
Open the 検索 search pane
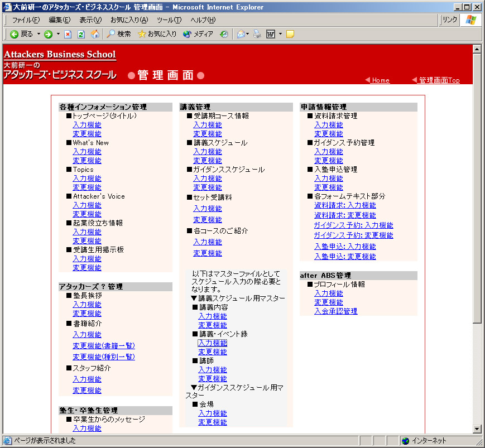point(119,34)
